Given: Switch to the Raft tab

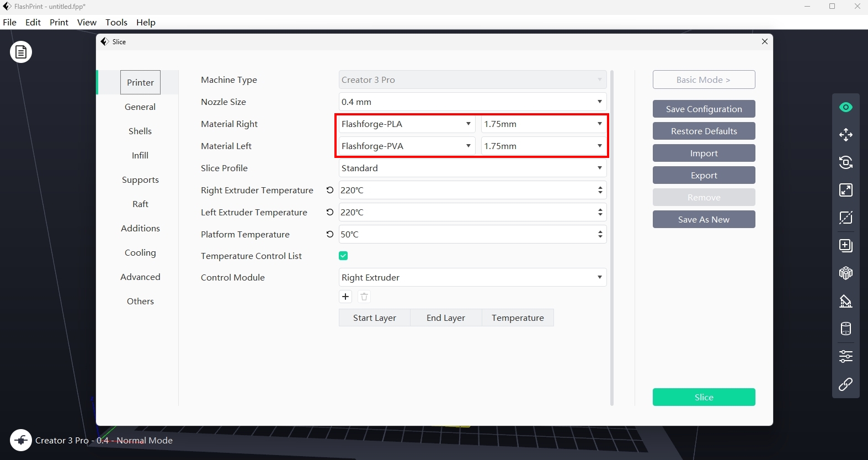Looking at the screenshot, I should tap(140, 204).
